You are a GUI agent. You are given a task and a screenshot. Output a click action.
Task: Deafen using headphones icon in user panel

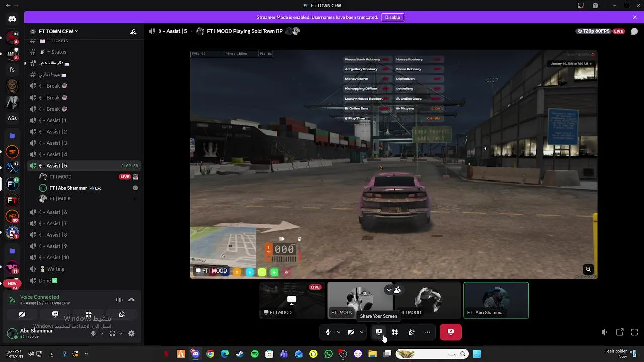tap(112, 333)
